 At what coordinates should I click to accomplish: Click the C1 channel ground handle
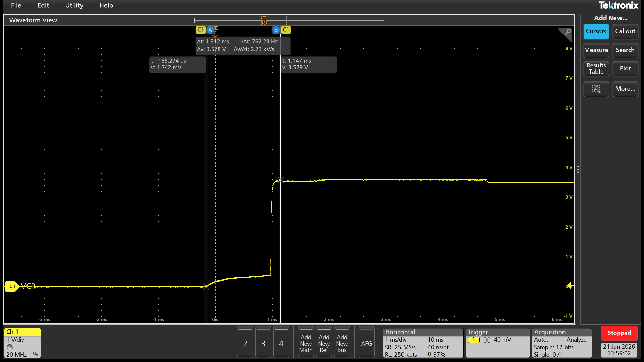(x=11, y=286)
